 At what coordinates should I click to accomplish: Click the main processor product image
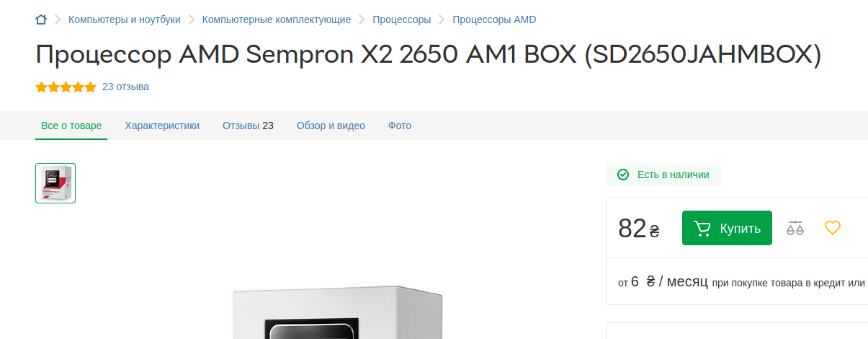click(x=339, y=313)
